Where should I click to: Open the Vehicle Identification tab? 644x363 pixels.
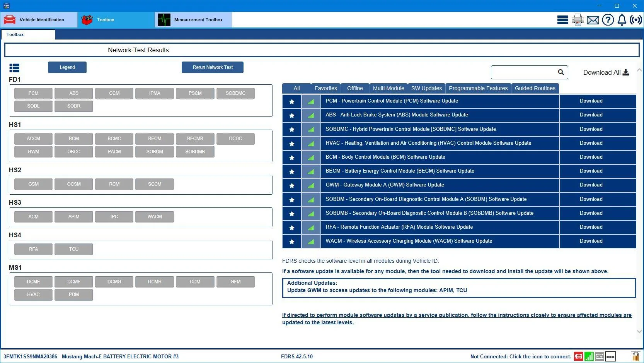[x=39, y=20]
